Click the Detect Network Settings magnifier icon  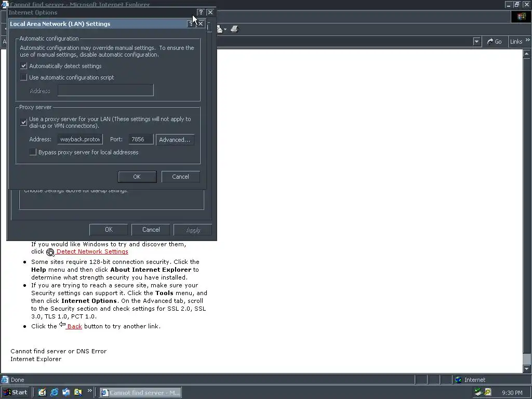pyautogui.click(x=50, y=252)
